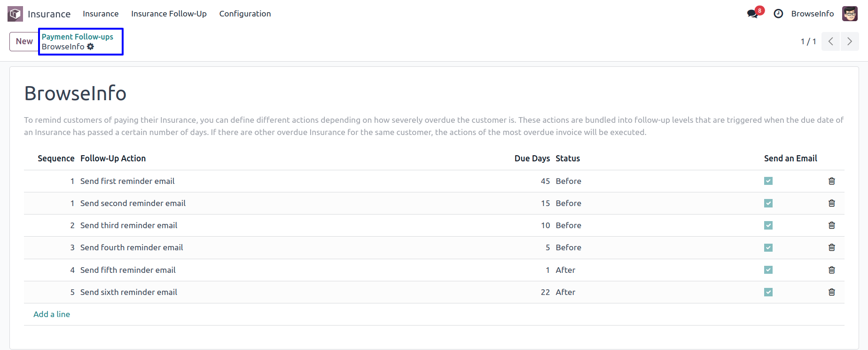
Task: Open the Insurance menu
Action: click(x=101, y=14)
